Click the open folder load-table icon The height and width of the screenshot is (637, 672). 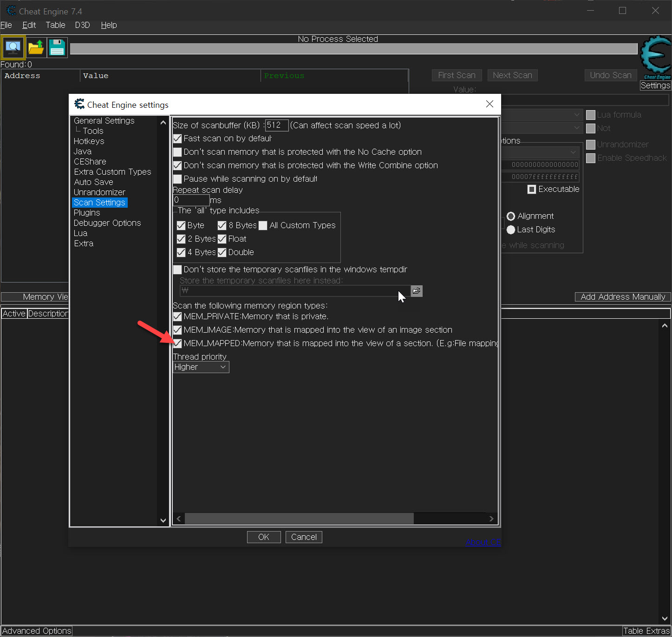(x=36, y=47)
